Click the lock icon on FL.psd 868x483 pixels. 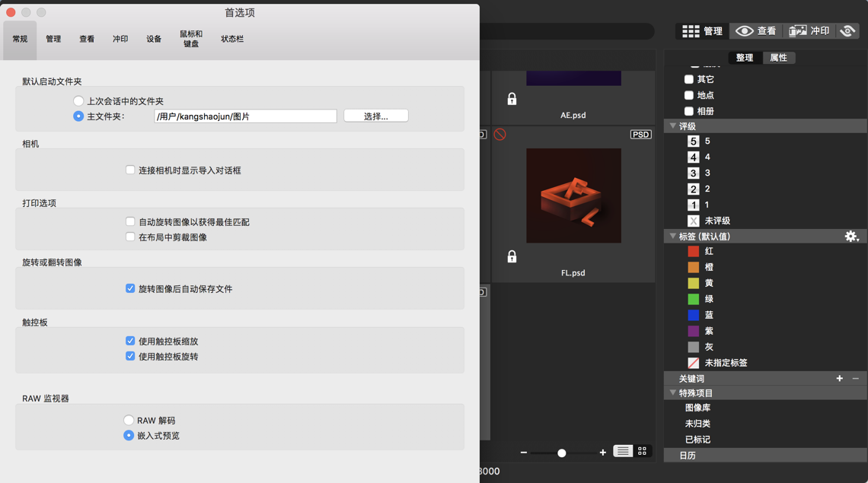512,257
